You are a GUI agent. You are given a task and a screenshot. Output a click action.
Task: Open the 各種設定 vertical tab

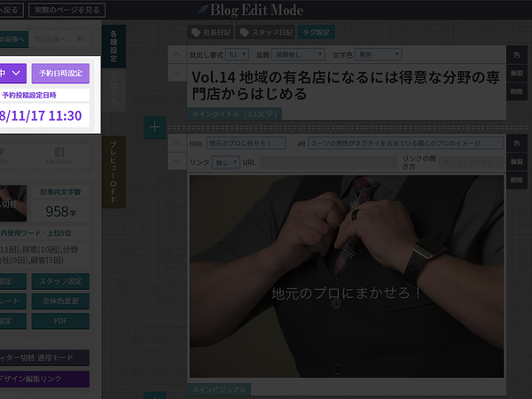(x=113, y=46)
